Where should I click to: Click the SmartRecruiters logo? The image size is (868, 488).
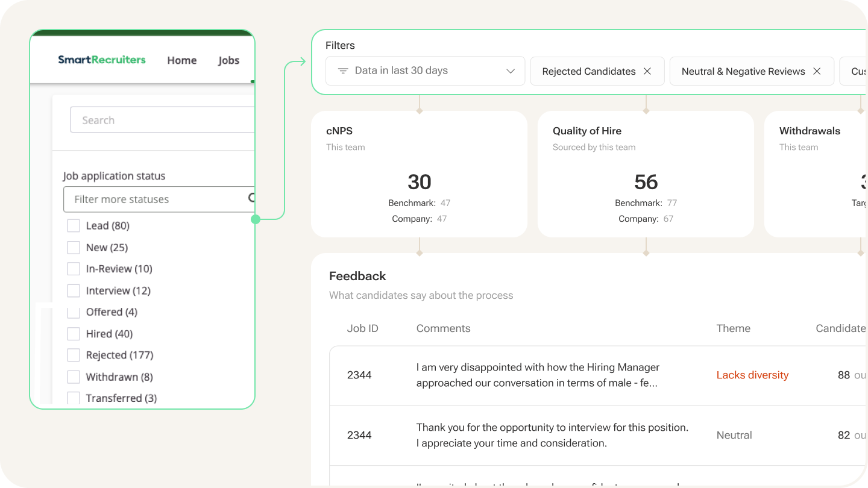click(102, 60)
